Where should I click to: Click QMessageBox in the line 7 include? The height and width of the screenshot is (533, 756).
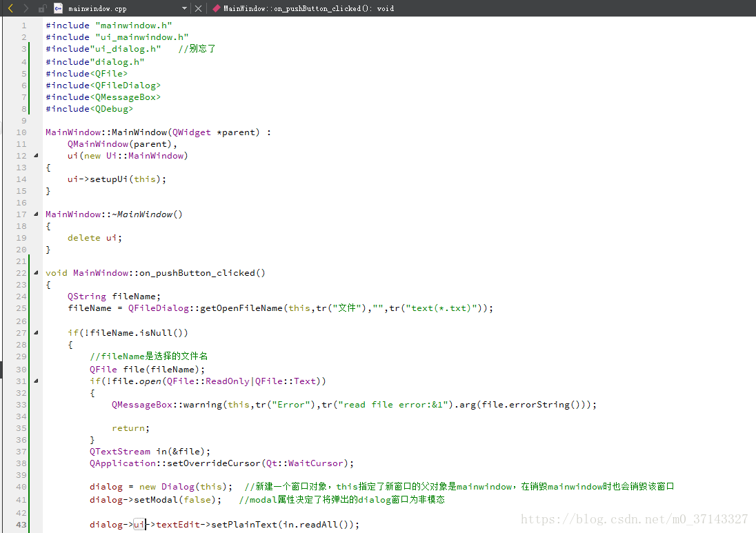tap(126, 97)
